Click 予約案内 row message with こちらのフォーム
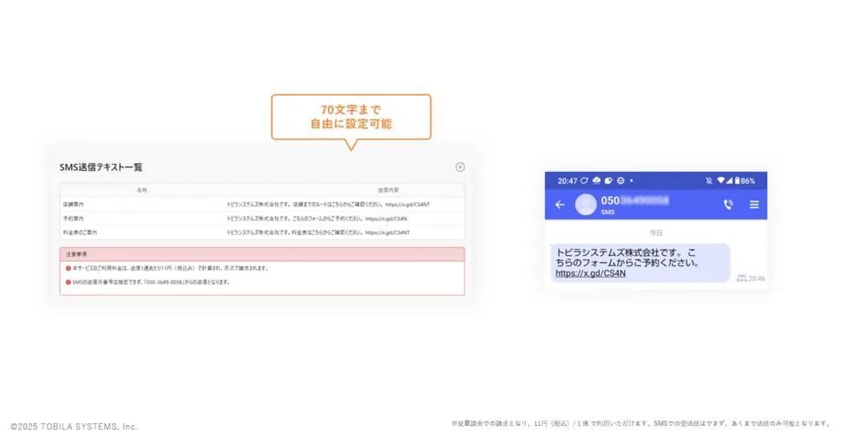The height and width of the screenshot is (438, 868). 317,219
